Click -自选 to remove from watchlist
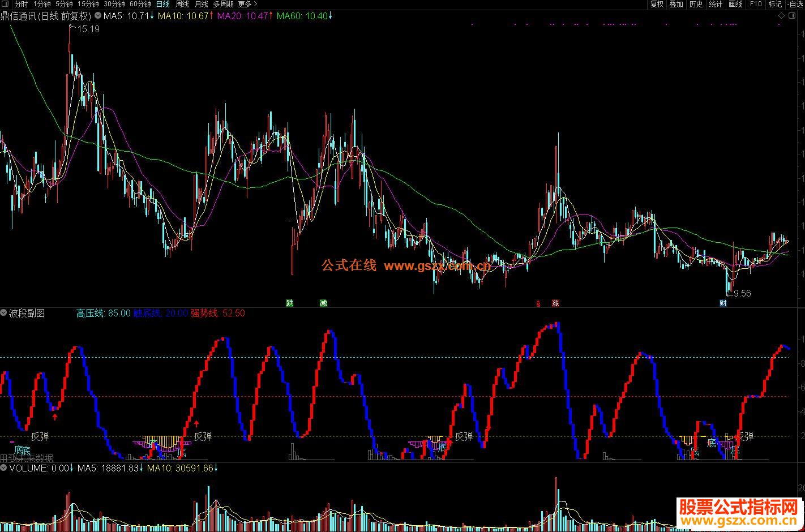Image resolution: width=805 pixels, height=532 pixels. coord(795,4)
